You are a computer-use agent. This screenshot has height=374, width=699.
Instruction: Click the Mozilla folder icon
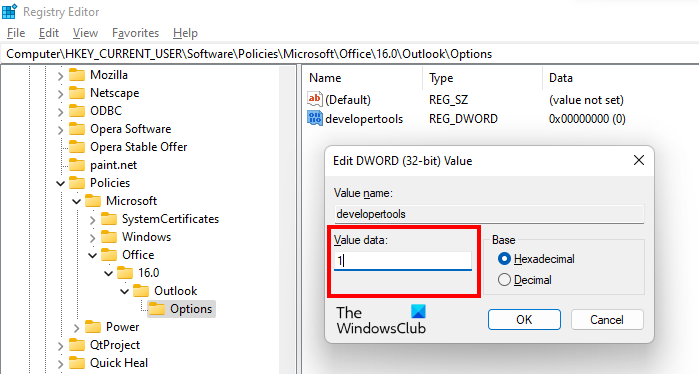pyautogui.click(x=77, y=75)
